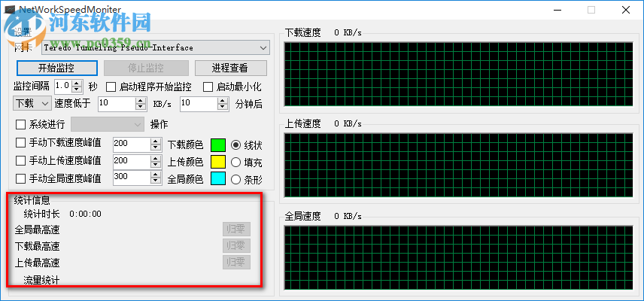Click the upload peak value field
Screen dimensions: 644x301
[x=132, y=161]
